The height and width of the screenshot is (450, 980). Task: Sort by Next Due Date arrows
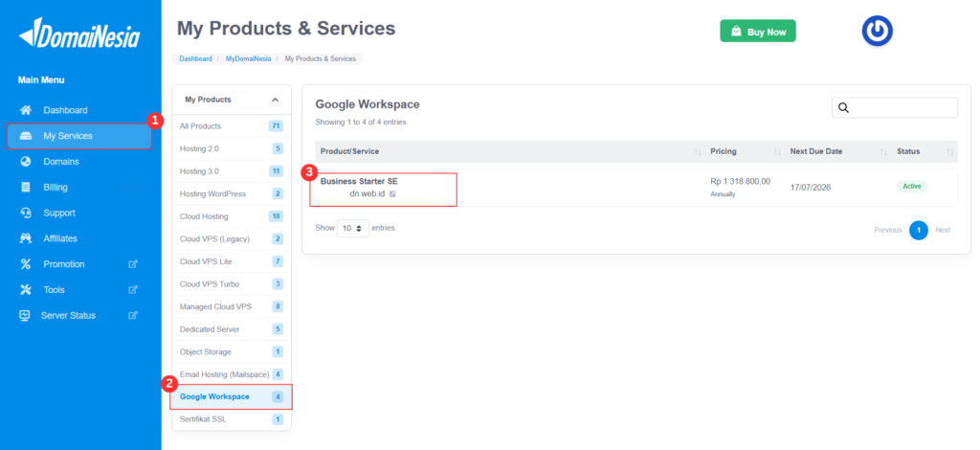click(x=883, y=152)
